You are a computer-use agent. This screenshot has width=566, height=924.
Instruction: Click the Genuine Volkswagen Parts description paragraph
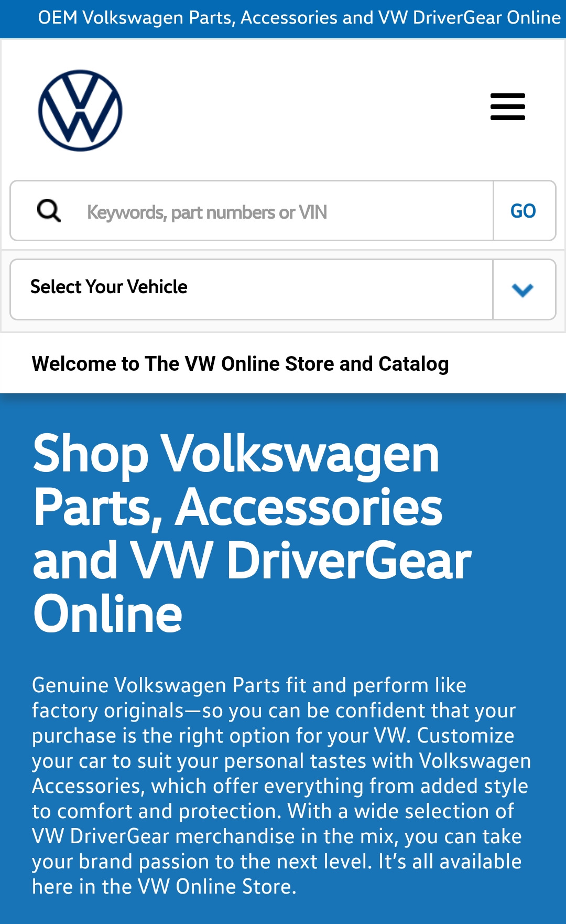point(281,786)
